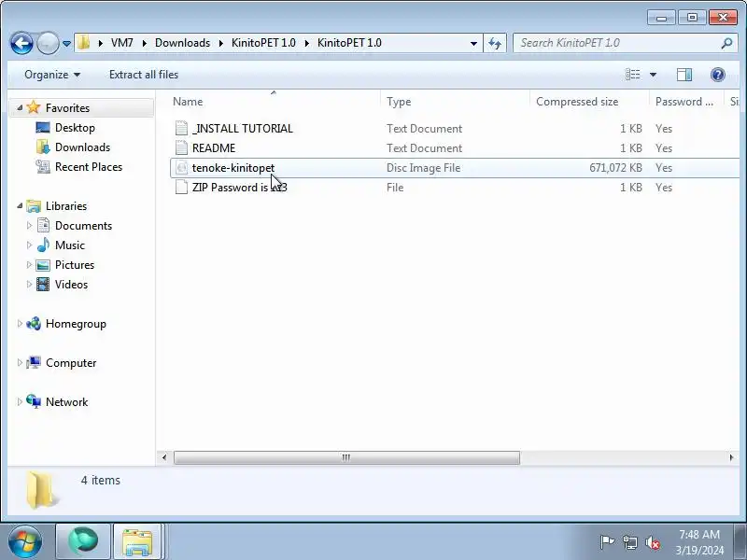Expand the Homegroup node

click(20, 323)
